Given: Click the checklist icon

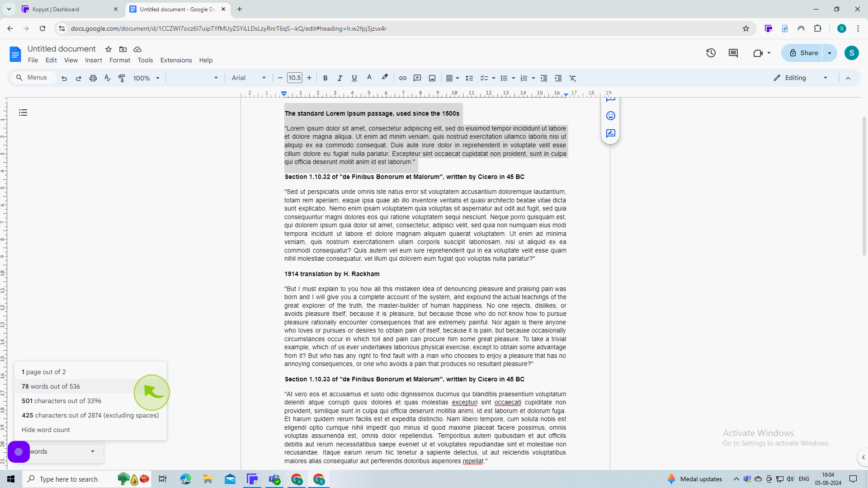Looking at the screenshot, I should click(x=484, y=78).
